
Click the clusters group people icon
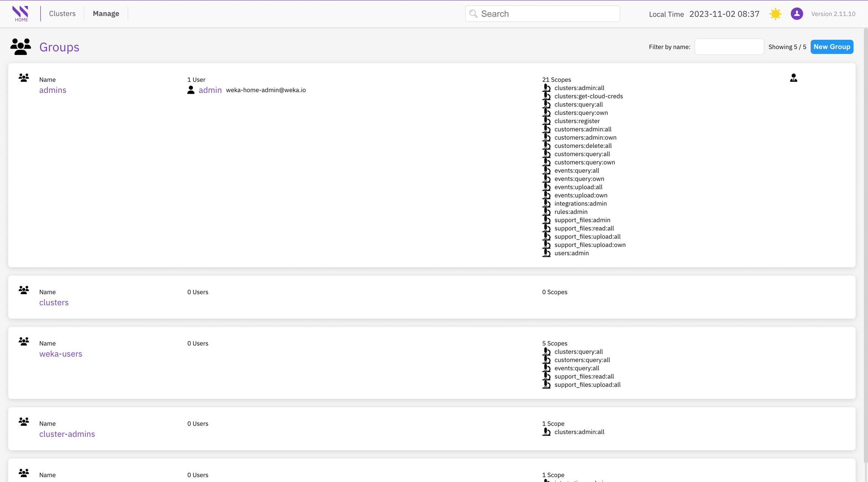24,290
